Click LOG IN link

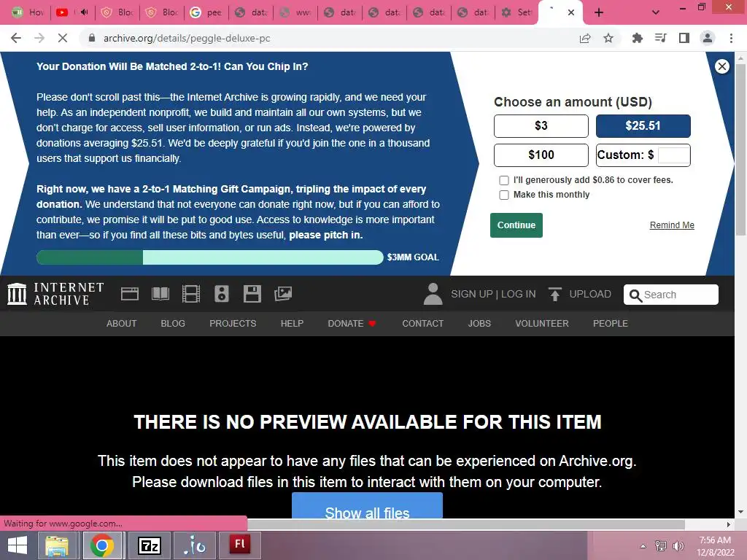tap(519, 294)
